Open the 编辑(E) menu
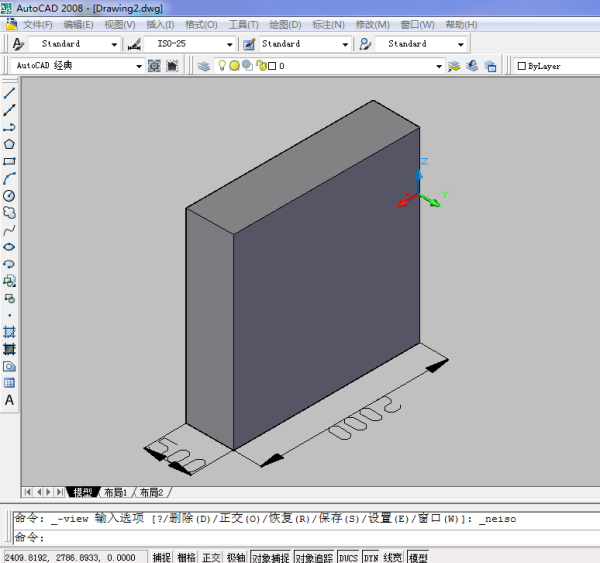Image resolution: width=600 pixels, height=563 pixels. [78, 25]
